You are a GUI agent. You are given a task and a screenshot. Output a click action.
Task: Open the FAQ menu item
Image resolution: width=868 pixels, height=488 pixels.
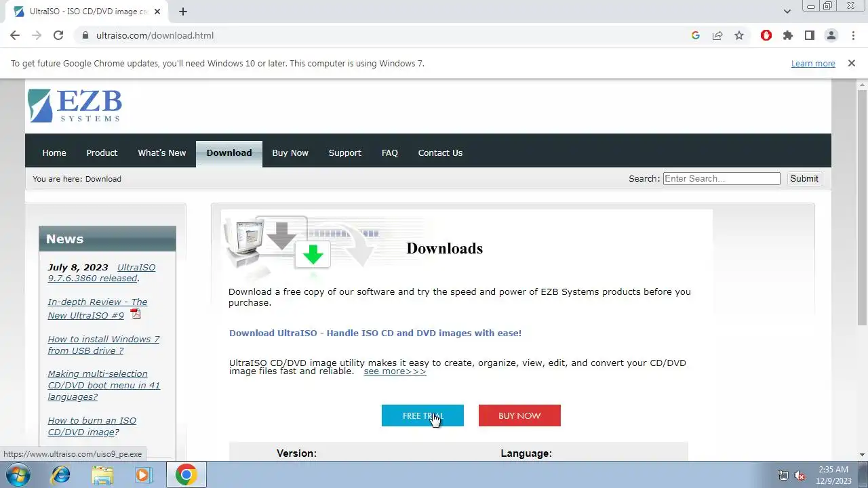click(390, 153)
